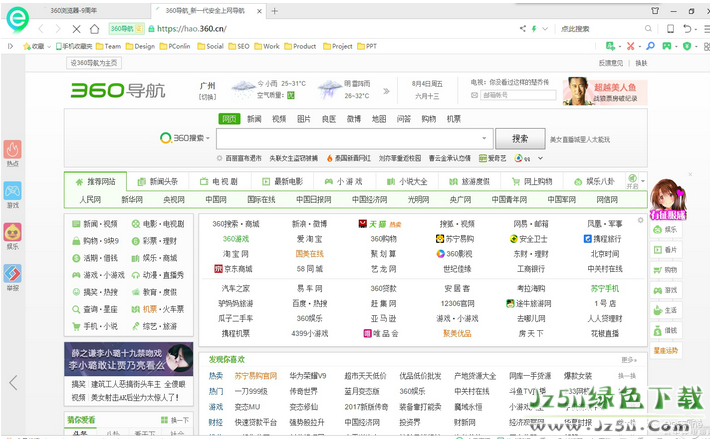Click the share icon in address bar
Screen dimensions: 710x439
tap(523, 29)
